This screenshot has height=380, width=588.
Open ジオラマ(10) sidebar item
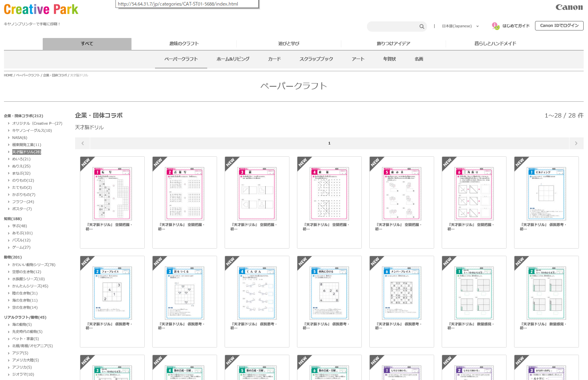[x=23, y=374]
